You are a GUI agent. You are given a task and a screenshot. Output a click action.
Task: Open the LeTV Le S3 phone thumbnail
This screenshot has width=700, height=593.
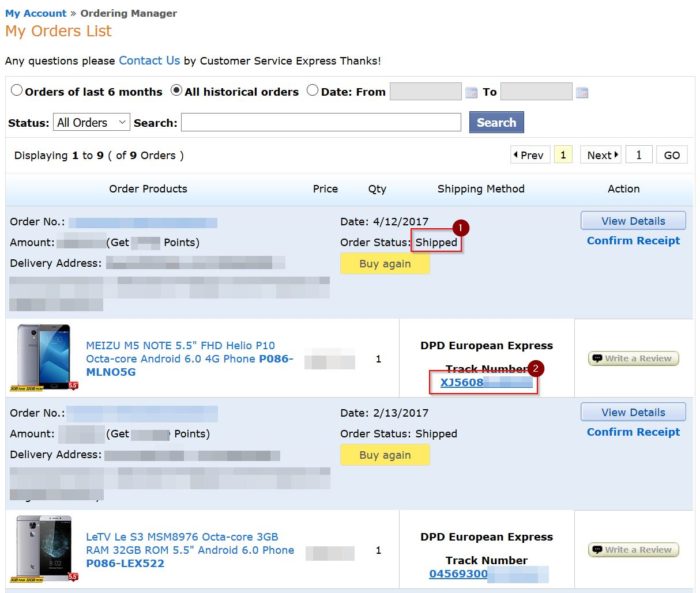click(44, 549)
